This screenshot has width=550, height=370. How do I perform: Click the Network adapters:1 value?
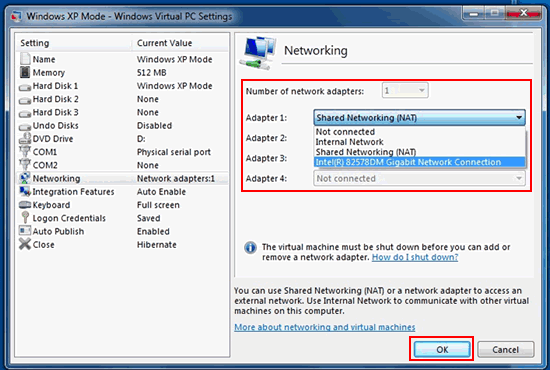tap(175, 179)
